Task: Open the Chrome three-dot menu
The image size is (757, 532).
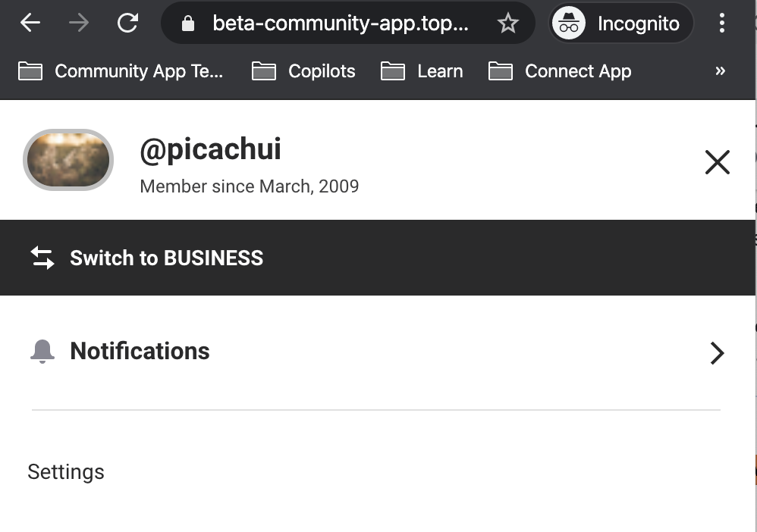Action: [x=722, y=23]
